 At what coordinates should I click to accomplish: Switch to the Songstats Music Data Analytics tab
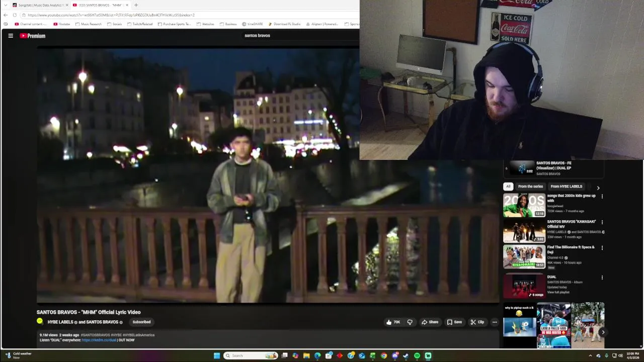(x=40, y=5)
